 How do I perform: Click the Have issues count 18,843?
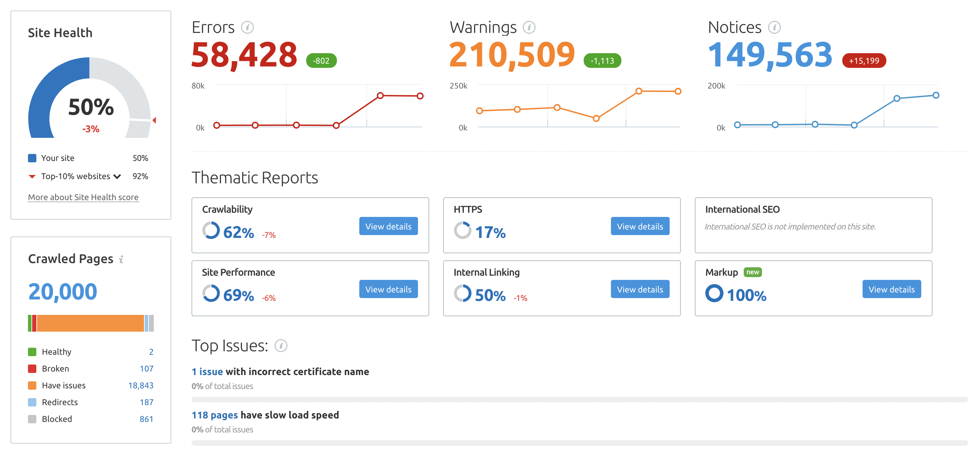[140, 386]
